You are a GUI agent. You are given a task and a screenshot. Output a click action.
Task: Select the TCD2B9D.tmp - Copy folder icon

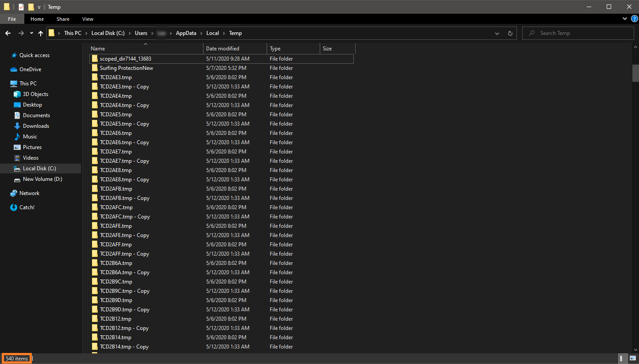pos(95,310)
